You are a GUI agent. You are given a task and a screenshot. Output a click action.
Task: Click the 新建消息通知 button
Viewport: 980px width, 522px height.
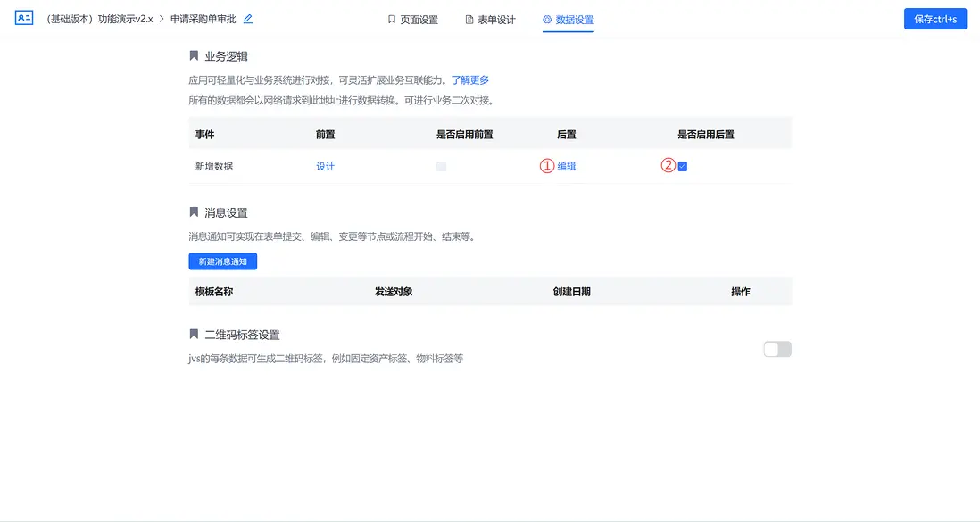click(x=221, y=261)
